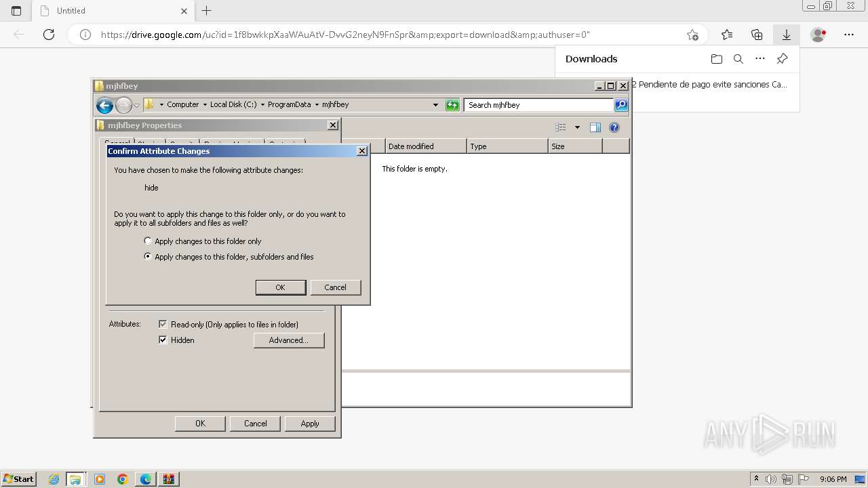This screenshot has width=868, height=488.
Task: Close the Confirm Attribute Changes dialog
Action: pyautogui.click(x=362, y=151)
